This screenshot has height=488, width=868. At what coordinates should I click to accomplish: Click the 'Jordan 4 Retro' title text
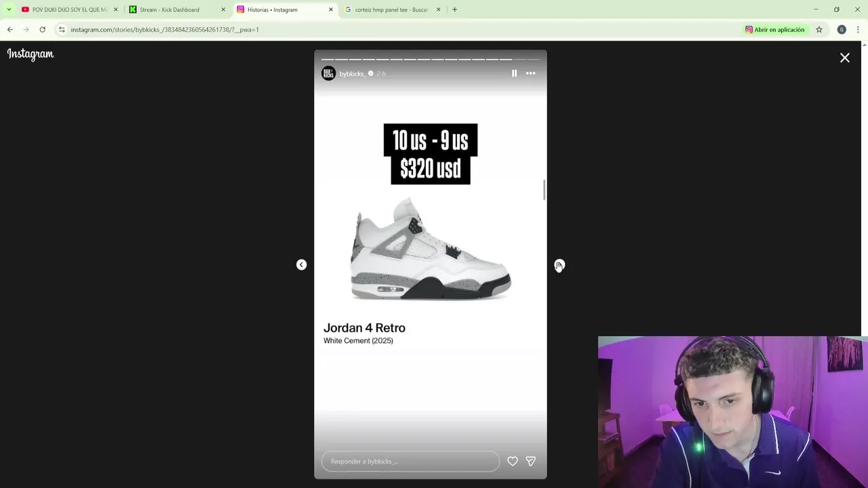(364, 328)
